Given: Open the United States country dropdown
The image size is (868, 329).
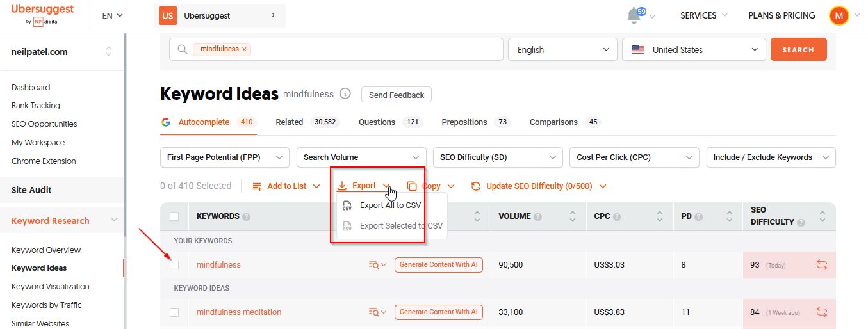Looking at the screenshot, I should [x=694, y=50].
